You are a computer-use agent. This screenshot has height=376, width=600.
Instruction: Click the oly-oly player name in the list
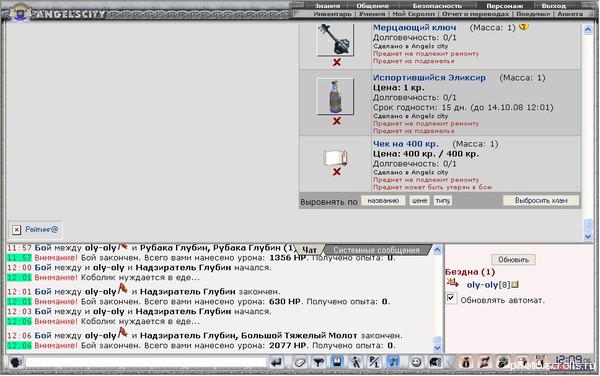[x=482, y=285]
